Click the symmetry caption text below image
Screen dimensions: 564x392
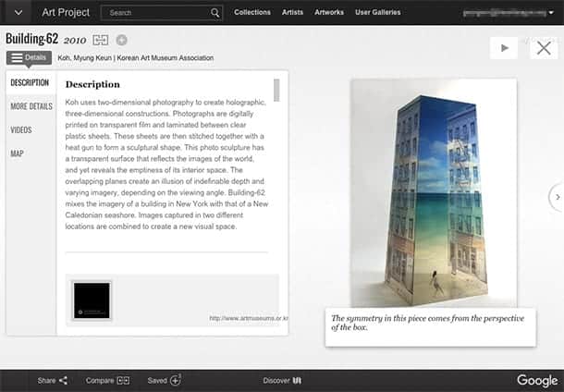[x=427, y=323]
